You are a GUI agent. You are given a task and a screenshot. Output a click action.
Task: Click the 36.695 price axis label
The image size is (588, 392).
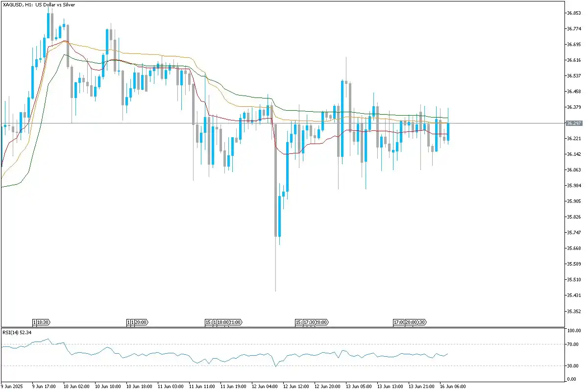pos(573,45)
